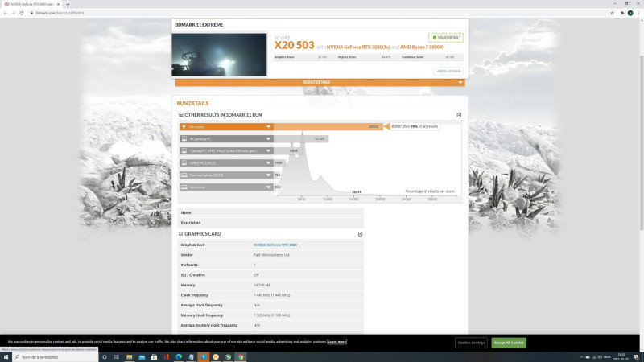Viewport: 644px width, 362px height.
Task: Switch the HUN input language indicator
Action: 608,357
